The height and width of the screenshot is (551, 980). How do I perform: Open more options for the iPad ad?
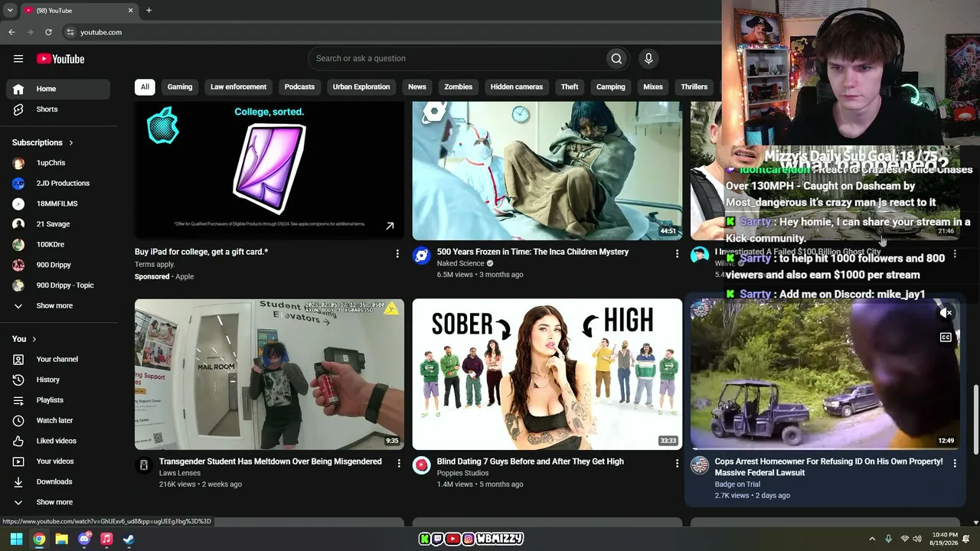tap(397, 253)
